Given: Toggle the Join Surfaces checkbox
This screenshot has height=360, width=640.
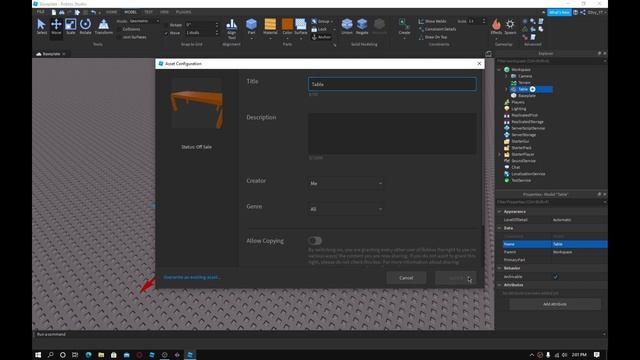Looking at the screenshot, I should pos(119,37).
